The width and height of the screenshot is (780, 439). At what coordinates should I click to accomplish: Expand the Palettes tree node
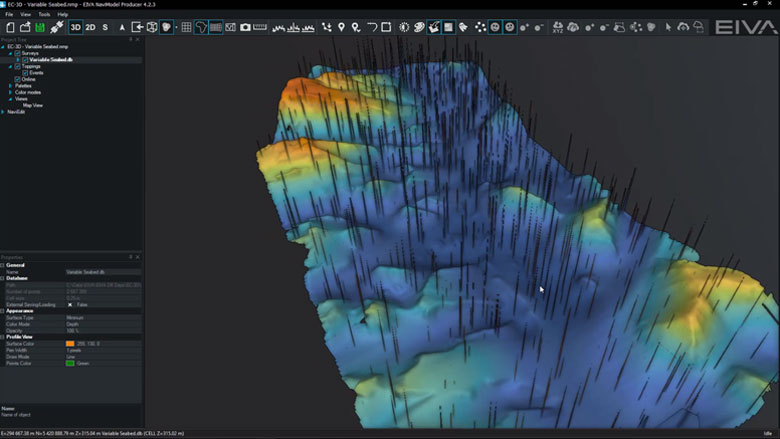(x=10, y=86)
